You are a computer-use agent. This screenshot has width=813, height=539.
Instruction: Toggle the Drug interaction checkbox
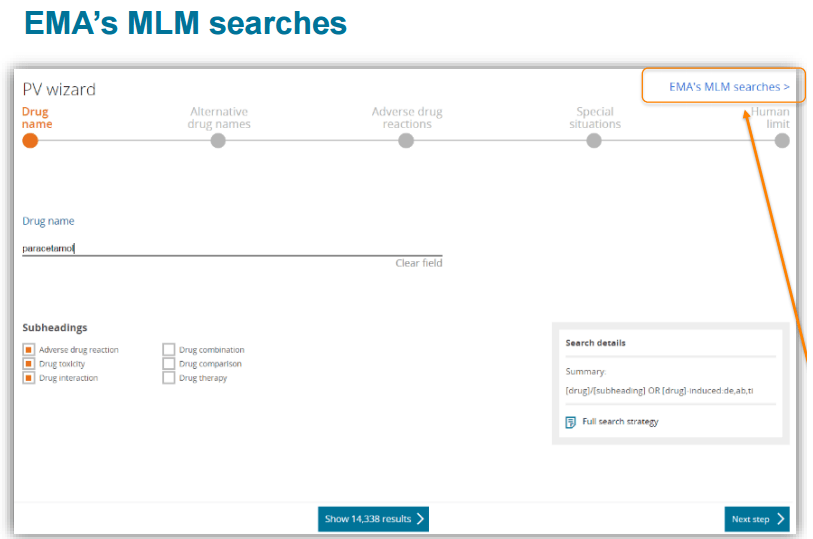(x=29, y=378)
